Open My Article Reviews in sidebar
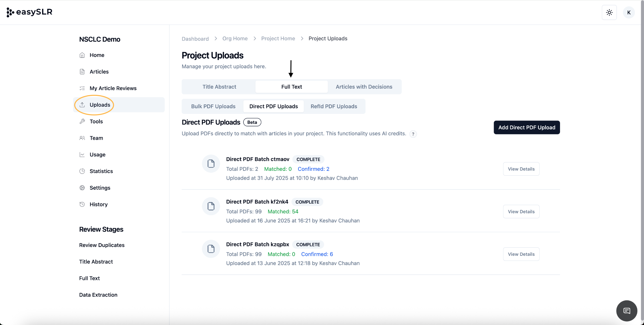 (113, 88)
